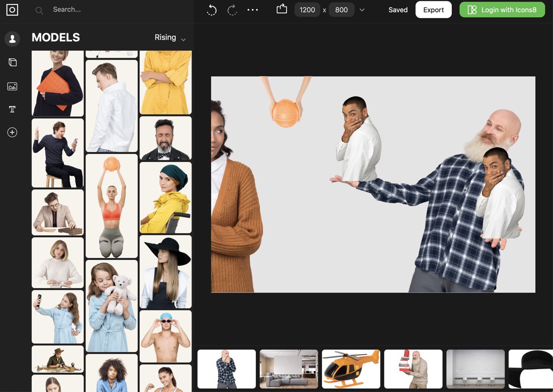Pick the plaid shirt man thumbnail
The height and width of the screenshot is (392, 553).
[227, 369]
